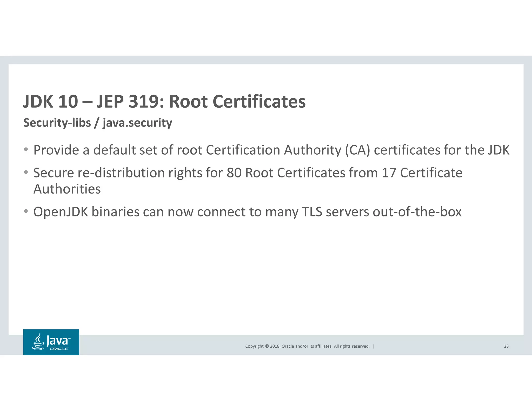Click the OpenJDK binaries TLS servers bullet

click(x=247, y=212)
